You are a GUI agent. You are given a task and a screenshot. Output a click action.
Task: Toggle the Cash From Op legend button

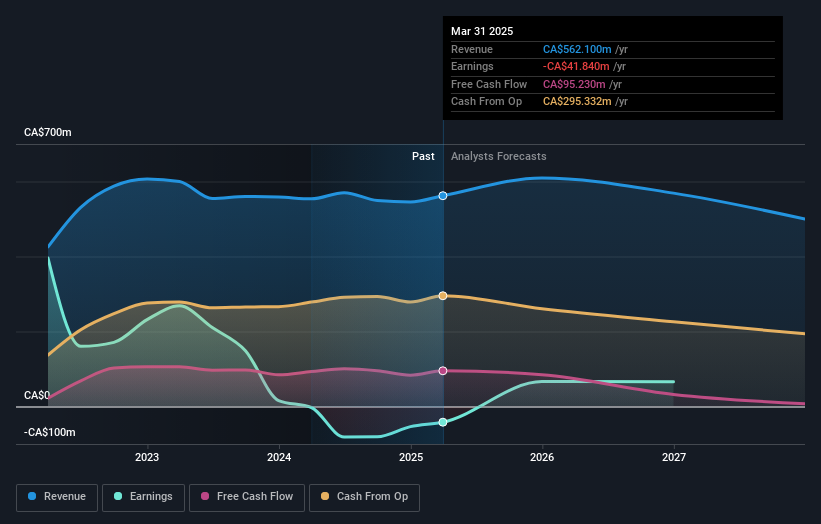(x=364, y=497)
